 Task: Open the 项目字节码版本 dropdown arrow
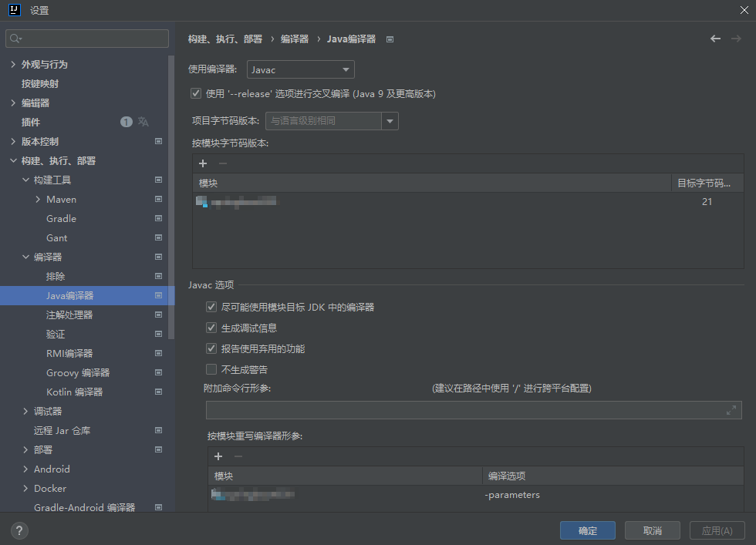coord(390,121)
